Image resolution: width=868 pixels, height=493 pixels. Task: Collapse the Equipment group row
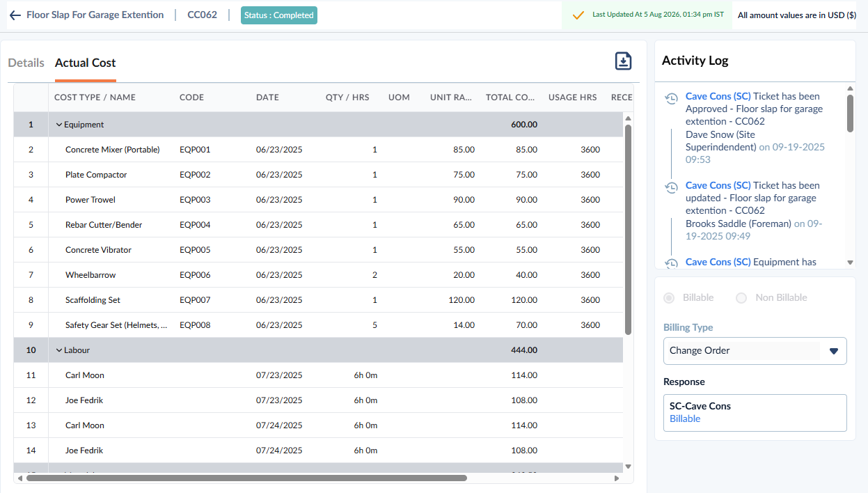tap(59, 125)
